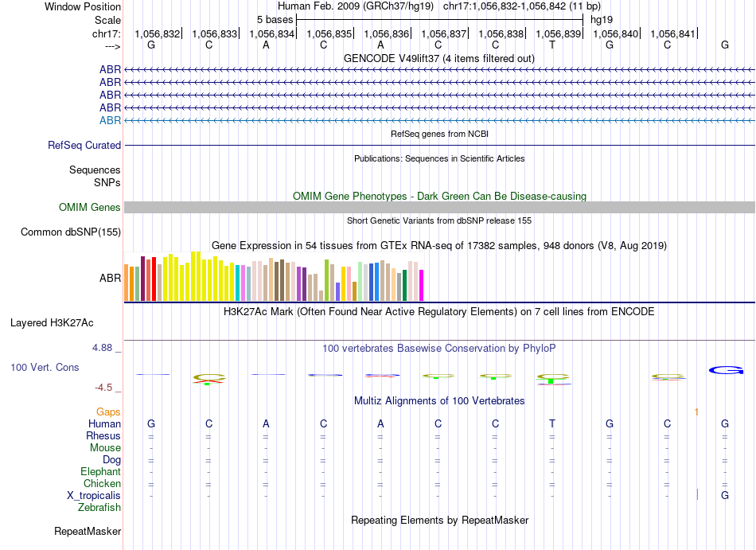This screenshot has width=756, height=550.
Task: Open the OMIM Genes track label
Action: pos(90,207)
